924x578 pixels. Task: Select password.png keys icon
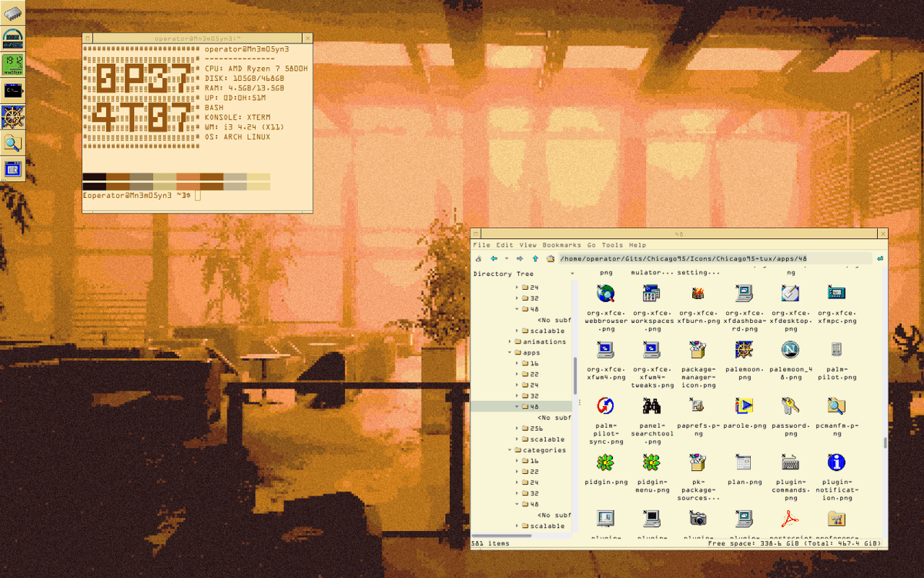(x=790, y=405)
